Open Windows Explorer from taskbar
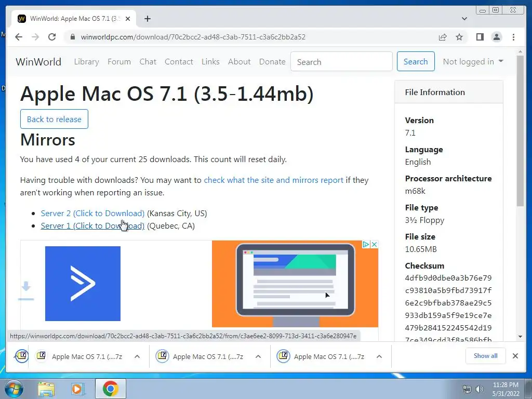This screenshot has height=399, width=532. coord(46,389)
